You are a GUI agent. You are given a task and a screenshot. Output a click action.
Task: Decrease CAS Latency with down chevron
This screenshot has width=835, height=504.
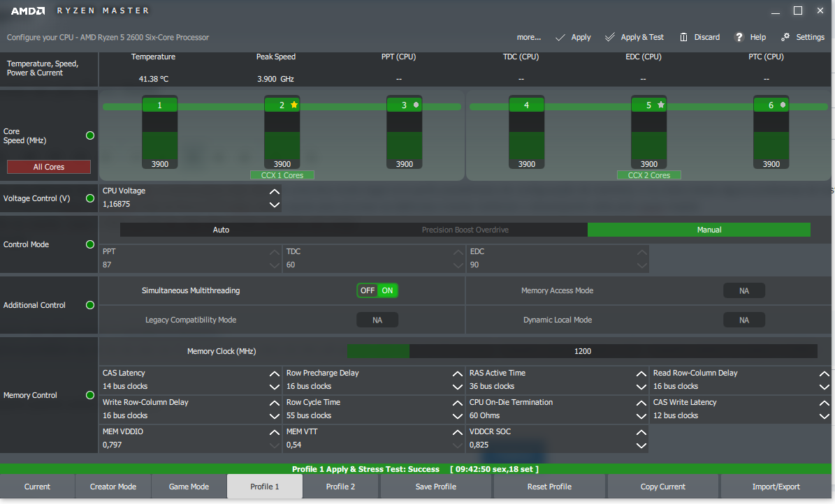coord(274,387)
